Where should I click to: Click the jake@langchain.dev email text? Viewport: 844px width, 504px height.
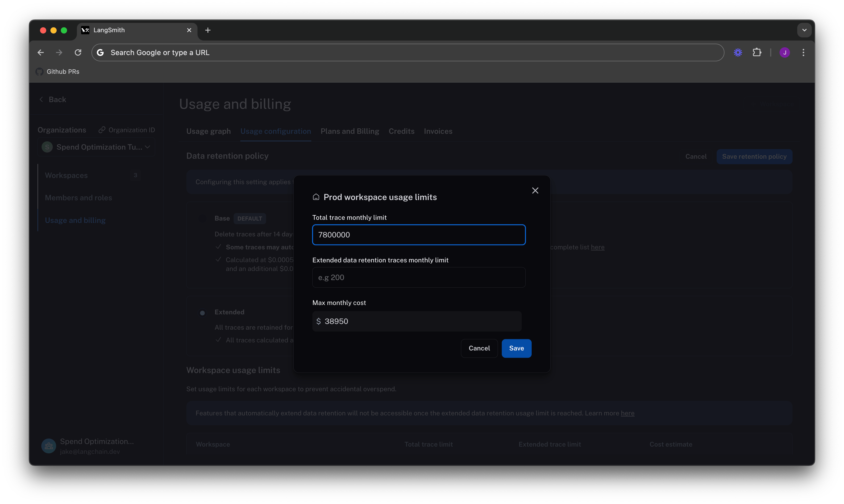[x=90, y=452]
